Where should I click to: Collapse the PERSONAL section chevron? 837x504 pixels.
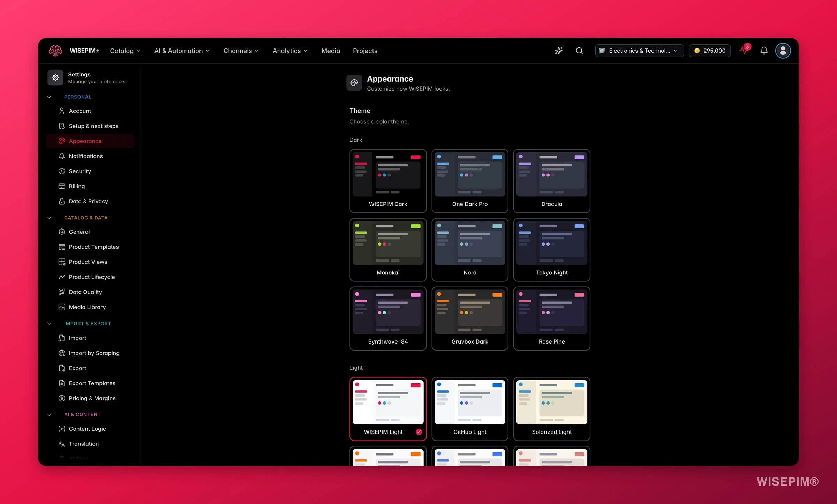point(49,97)
